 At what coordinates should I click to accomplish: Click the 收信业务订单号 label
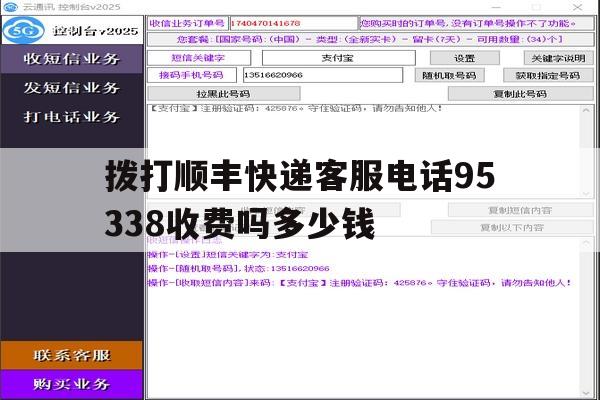pos(188,23)
